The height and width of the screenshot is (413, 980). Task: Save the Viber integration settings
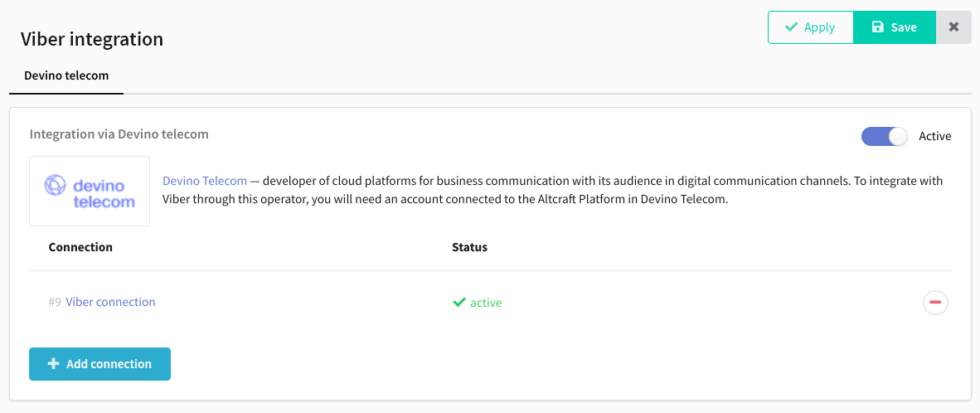895,27
